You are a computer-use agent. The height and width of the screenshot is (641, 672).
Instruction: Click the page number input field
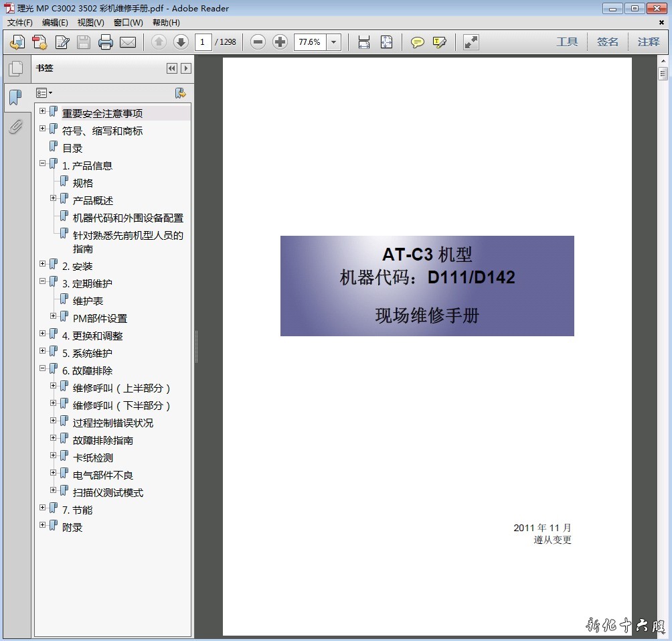[203, 42]
